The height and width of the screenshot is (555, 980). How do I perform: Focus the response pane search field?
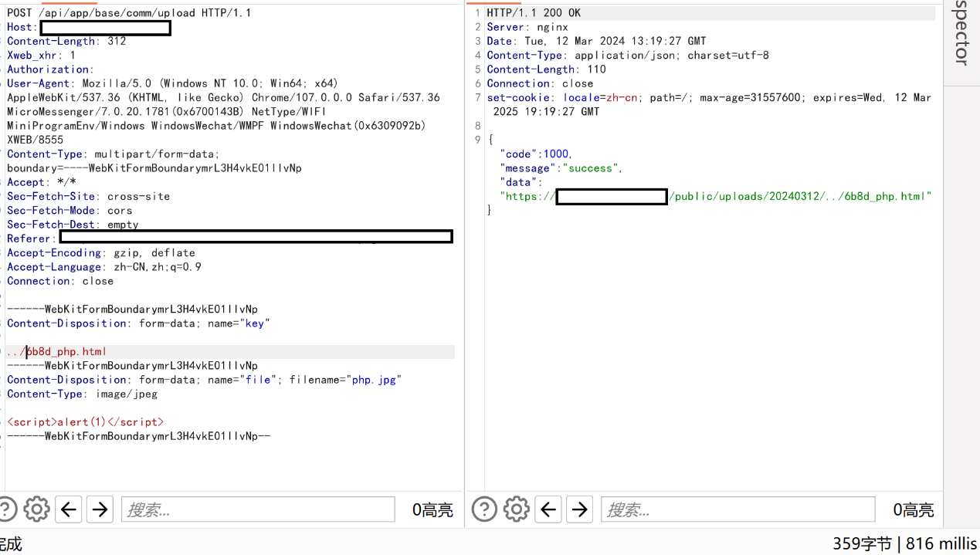(x=738, y=509)
